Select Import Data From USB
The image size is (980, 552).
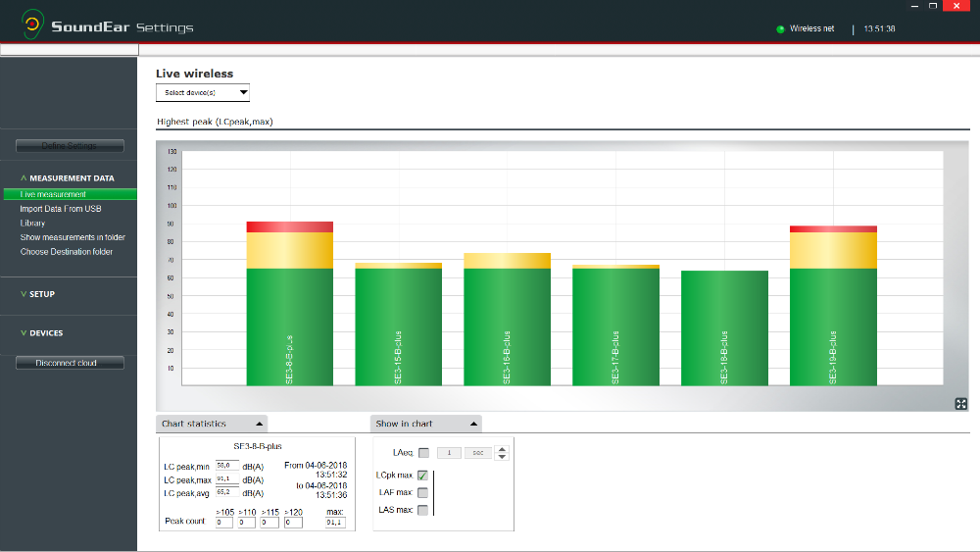coord(60,209)
